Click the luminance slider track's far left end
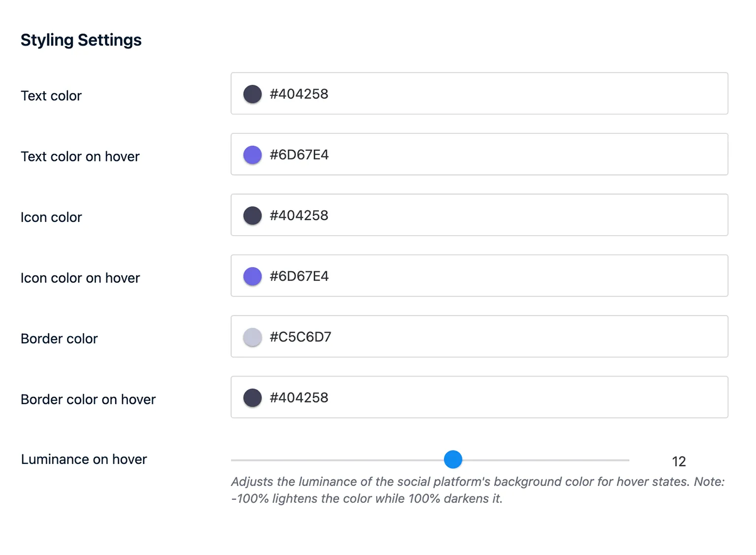 click(233, 460)
